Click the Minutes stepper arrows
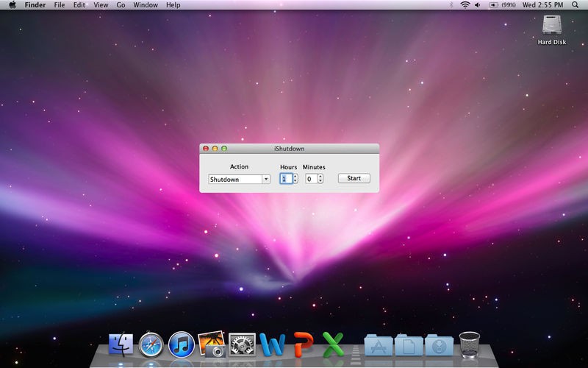Screen dimensions: 588x368 320,179
